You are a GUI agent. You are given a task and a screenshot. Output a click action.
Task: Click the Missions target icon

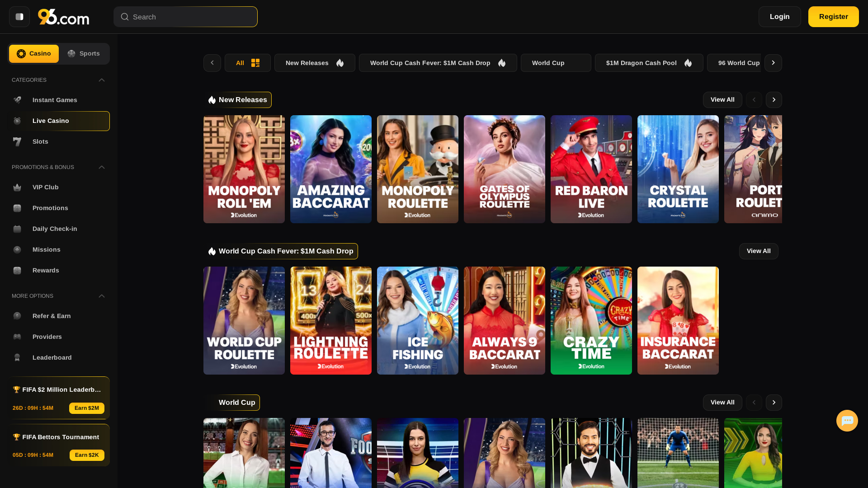[x=17, y=249]
